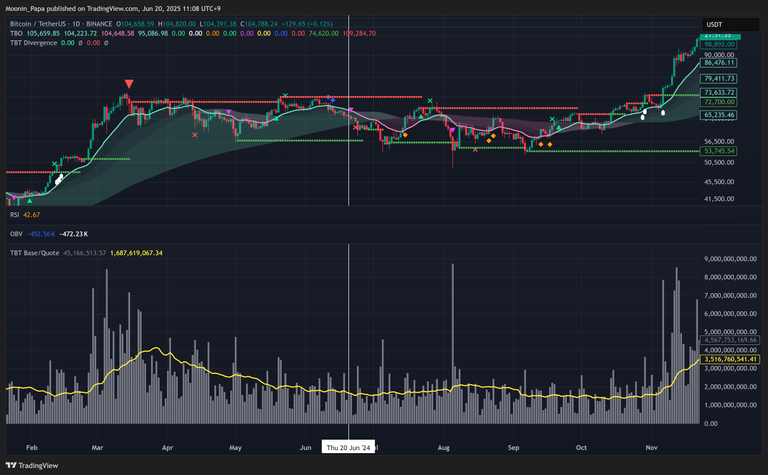Viewport: 768px width, 475px height.
Task: Click the large red down-arrow signal marker
Action: [x=129, y=84]
